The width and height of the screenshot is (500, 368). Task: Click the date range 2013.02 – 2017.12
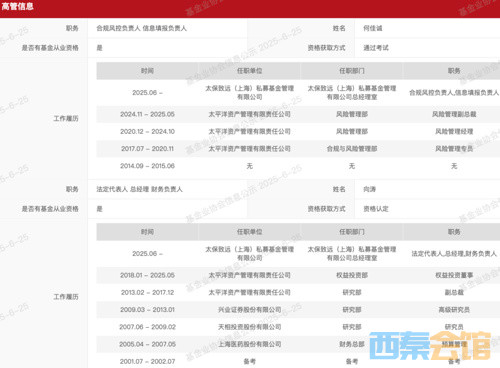[147, 293]
